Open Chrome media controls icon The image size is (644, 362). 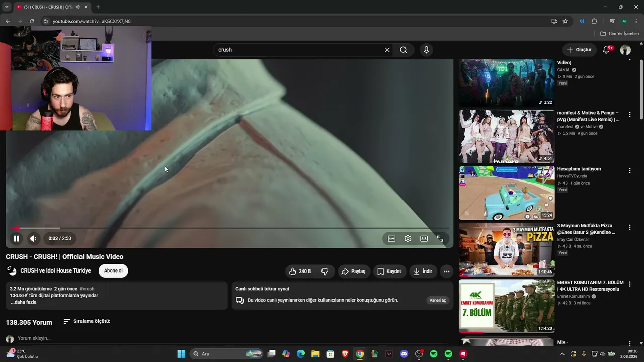(612, 21)
